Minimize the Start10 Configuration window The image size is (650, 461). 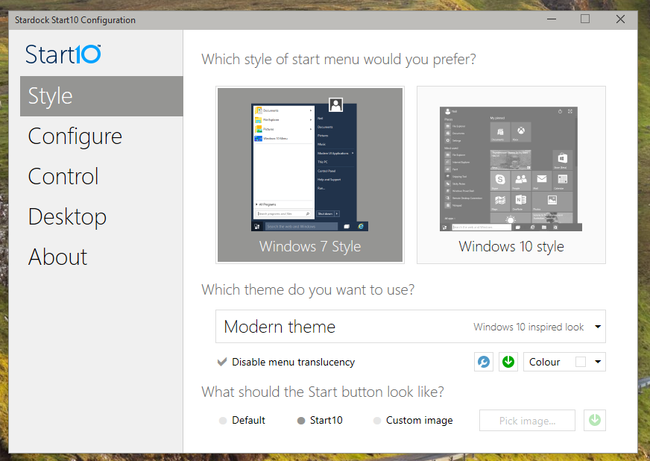click(551, 19)
